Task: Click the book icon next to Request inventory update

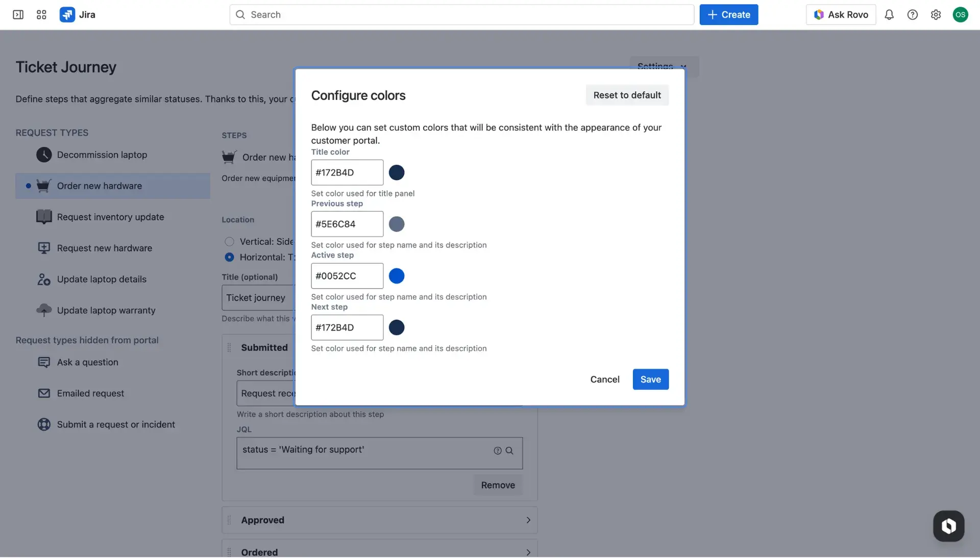Action: [x=44, y=217]
